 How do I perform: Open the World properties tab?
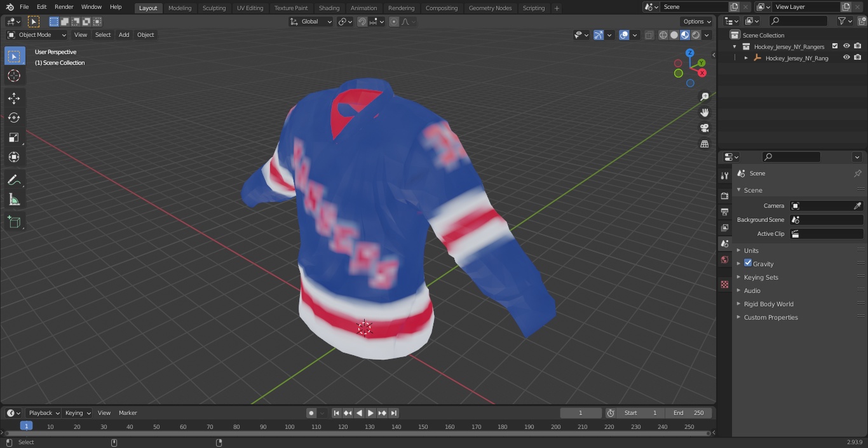pos(724,259)
